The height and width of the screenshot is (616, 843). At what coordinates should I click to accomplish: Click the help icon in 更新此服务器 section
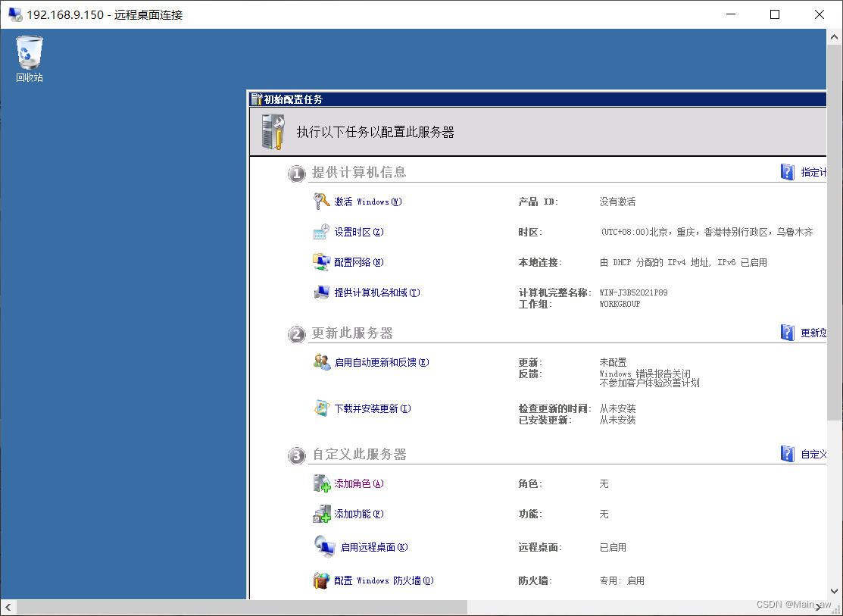pos(788,333)
